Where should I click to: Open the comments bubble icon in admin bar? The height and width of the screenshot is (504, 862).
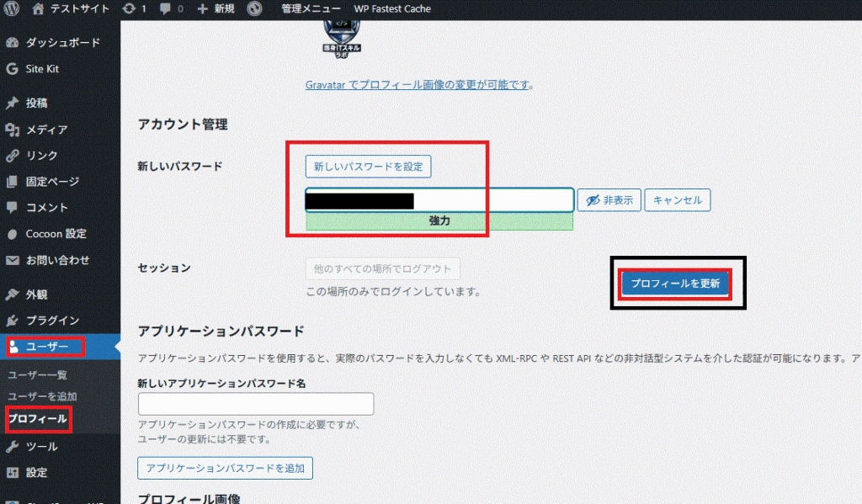tap(165, 8)
